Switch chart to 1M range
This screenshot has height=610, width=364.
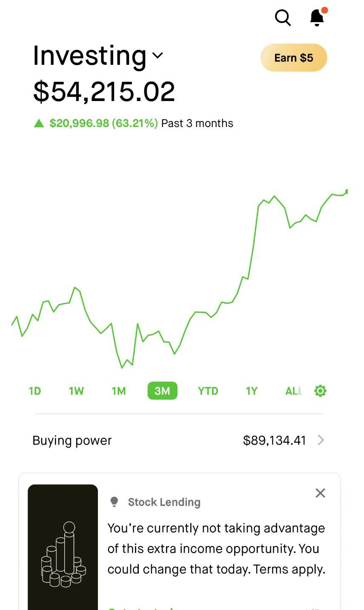(119, 391)
